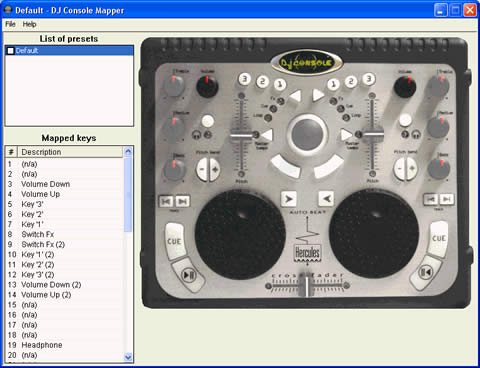Click left deck pitch bend plus button
The image size is (480, 368).
pos(215,169)
